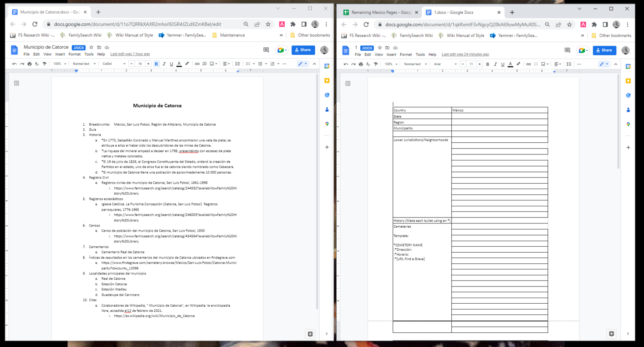The image size is (644, 347).
Task: Toggle italic formatting on selected text
Action: tap(164, 63)
